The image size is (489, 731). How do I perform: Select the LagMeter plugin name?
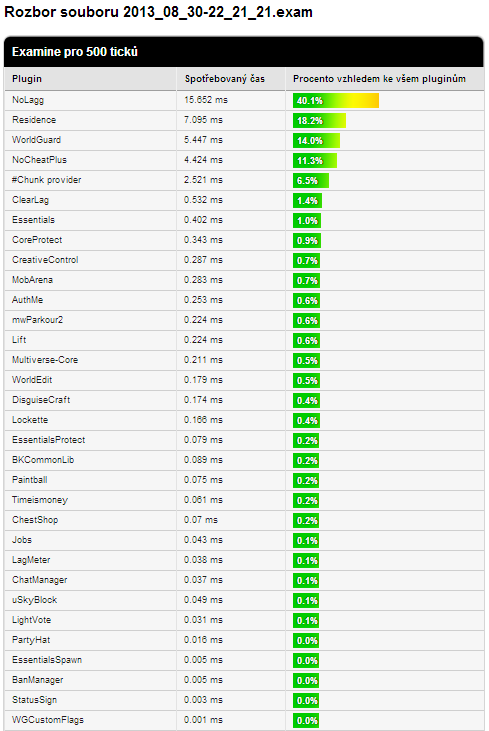(31, 560)
